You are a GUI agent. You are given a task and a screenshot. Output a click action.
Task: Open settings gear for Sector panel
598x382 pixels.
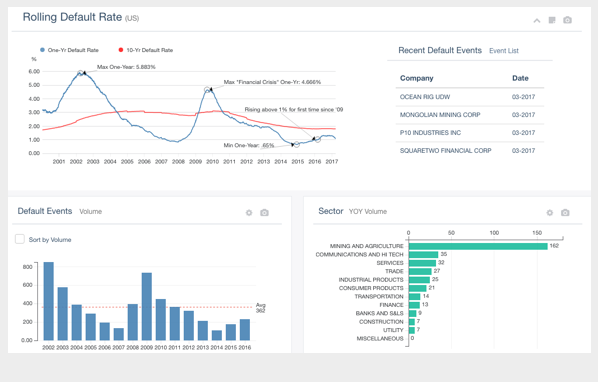click(x=550, y=213)
